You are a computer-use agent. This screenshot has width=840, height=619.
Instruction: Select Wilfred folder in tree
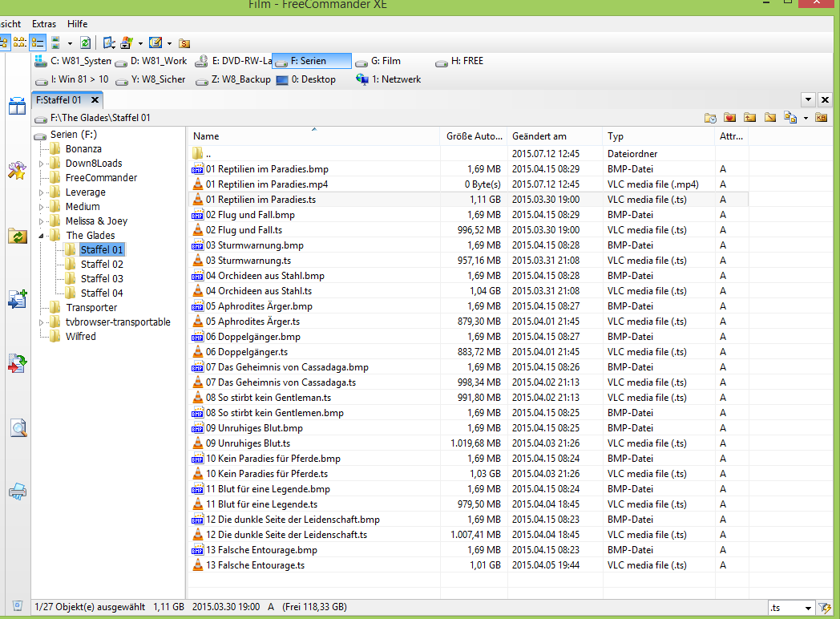click(81, 337)
